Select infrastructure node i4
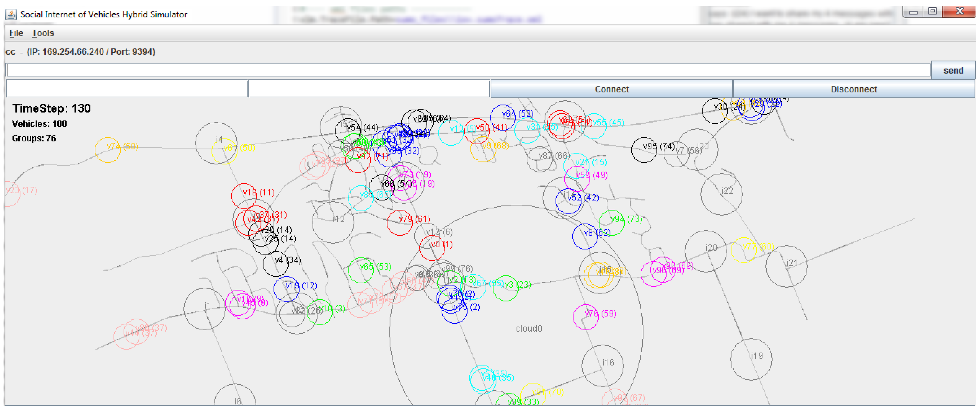980x410 pixels. click(x=216, y=143)
